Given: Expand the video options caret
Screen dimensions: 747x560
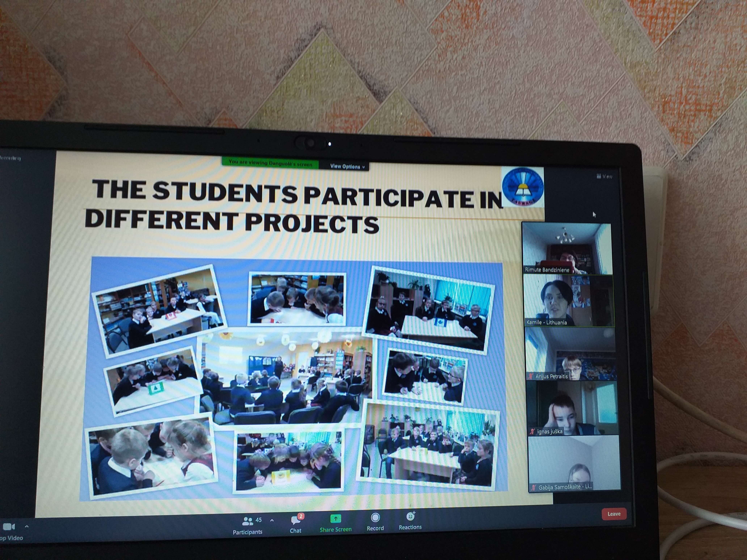Looking at the screenshot, I should point(27,526).
